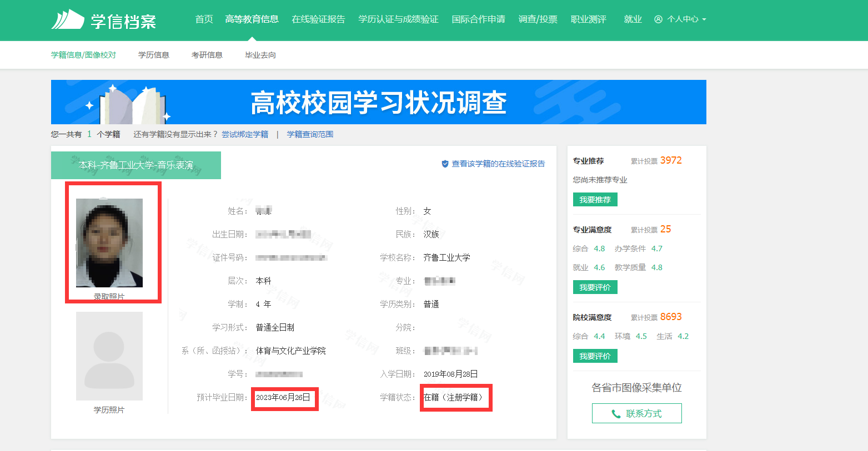This screenshot has height=451, width=868.
Task: Select 学历信息 sub-tab
Action: (x=154, y=55)
